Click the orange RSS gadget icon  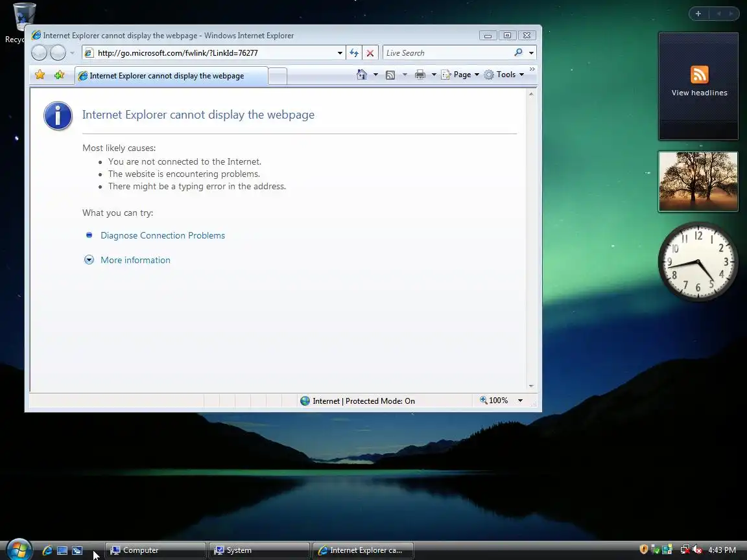point(700,75)
